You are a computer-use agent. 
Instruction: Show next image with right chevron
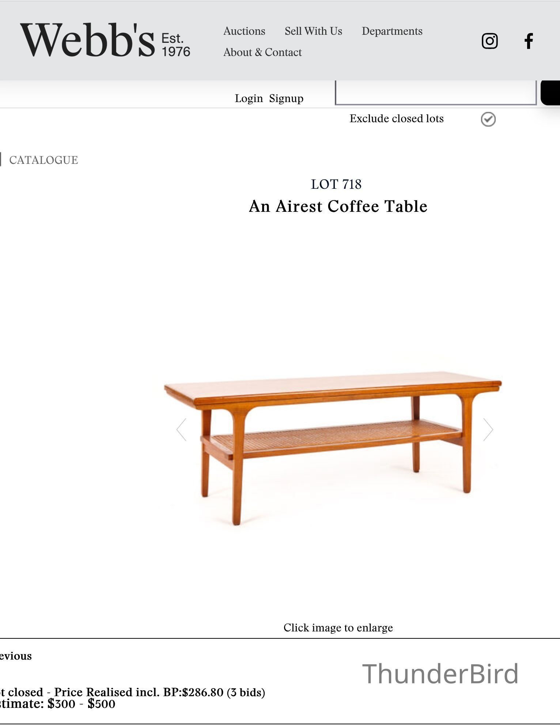(488, 429)
